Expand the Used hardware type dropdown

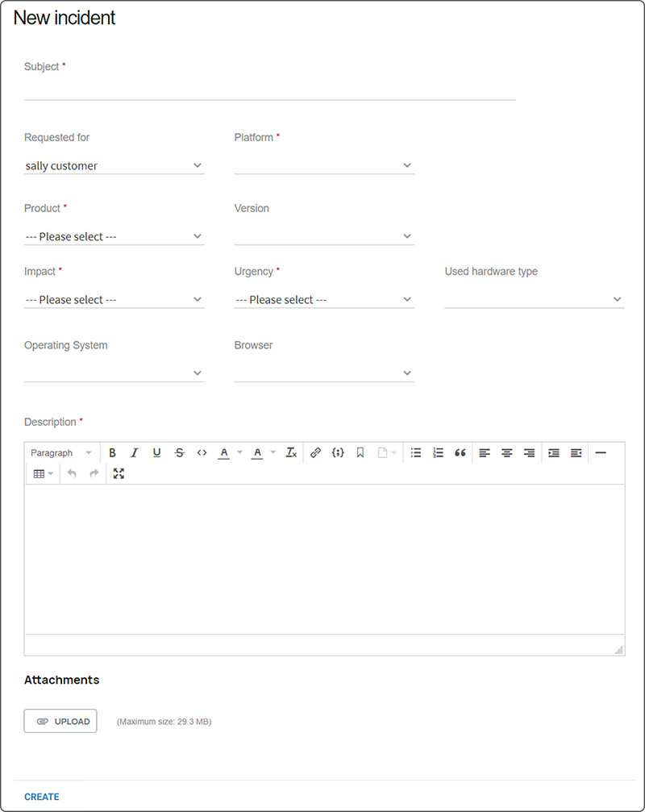pos(535,300)
